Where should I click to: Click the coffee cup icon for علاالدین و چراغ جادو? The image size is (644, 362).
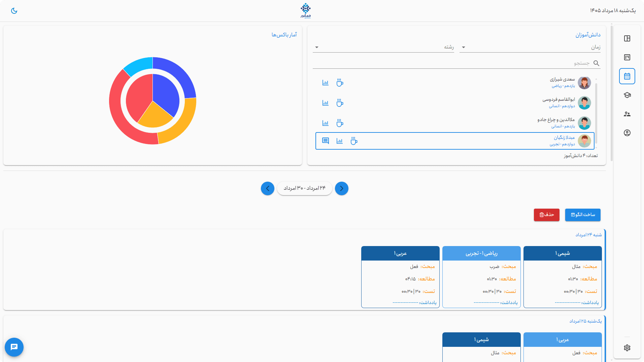tap(340, 123)
